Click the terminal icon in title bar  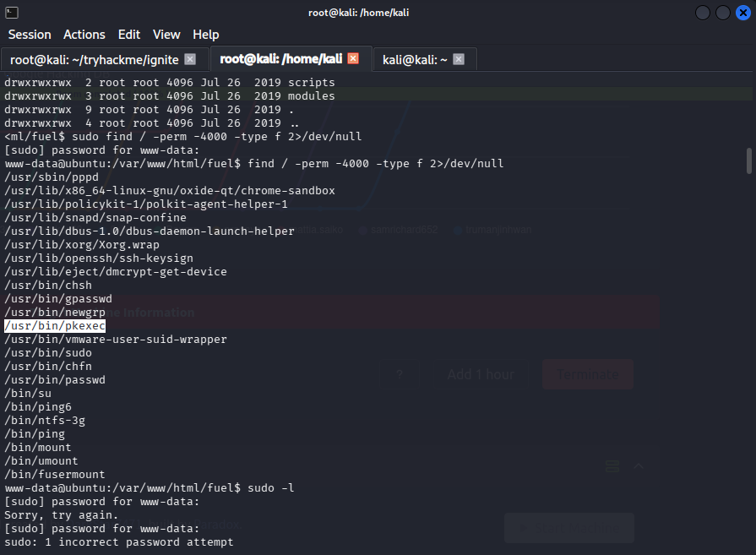click(x=12, y=13)
